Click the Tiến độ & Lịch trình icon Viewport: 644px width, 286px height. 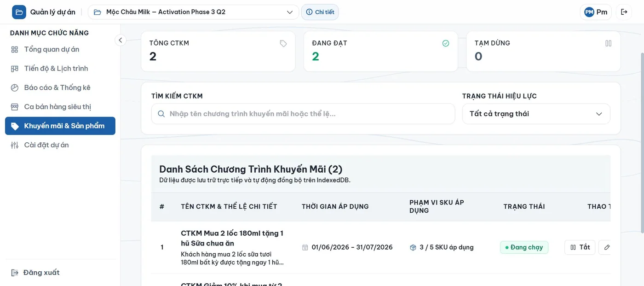click(15, 69)
